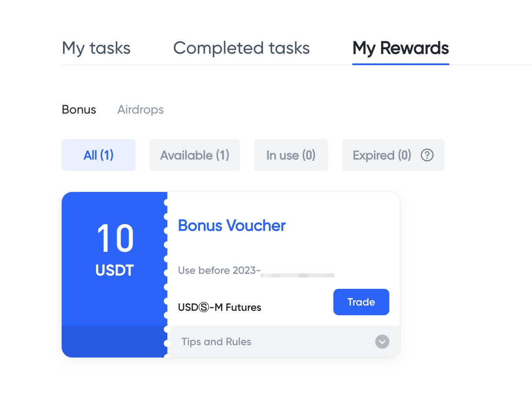Screen dimensions: 532x398
Task: Click the circled S symbol in USDⓈ-M Futures
Action: [203, 307]
